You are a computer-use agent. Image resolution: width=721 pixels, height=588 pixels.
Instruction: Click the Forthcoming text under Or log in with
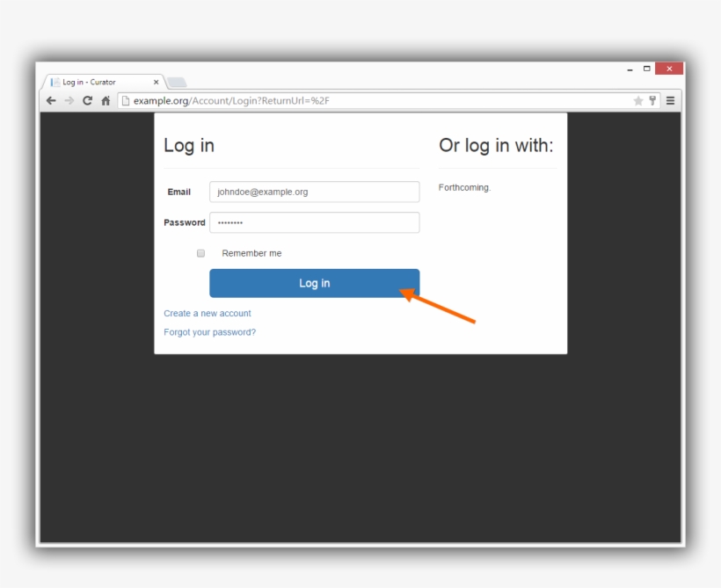pyautogui.click(x=464, y=187)
